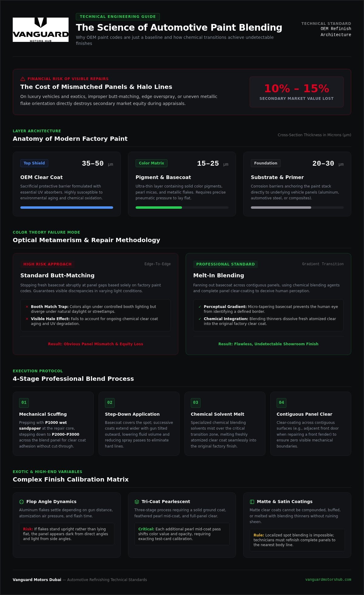Click the red X beside Booth Match Trap

click(x=27, y=307)
